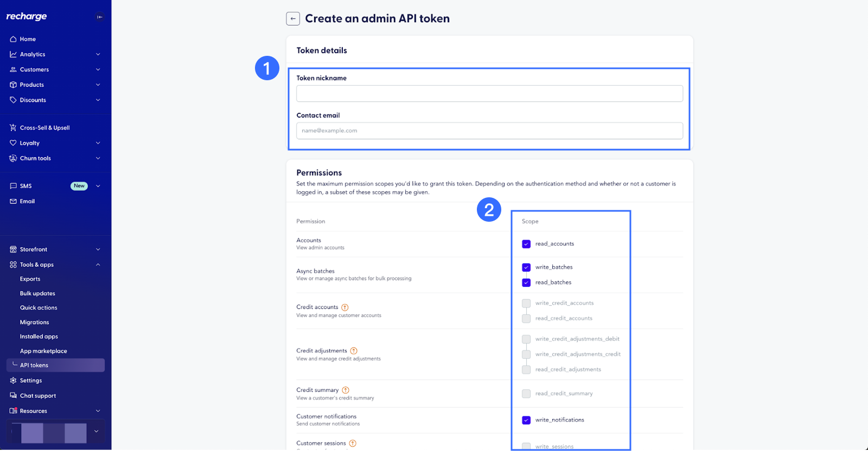Open the API tokens sidebar item
The image size is (868, 451).
click(x=34, y=365)
